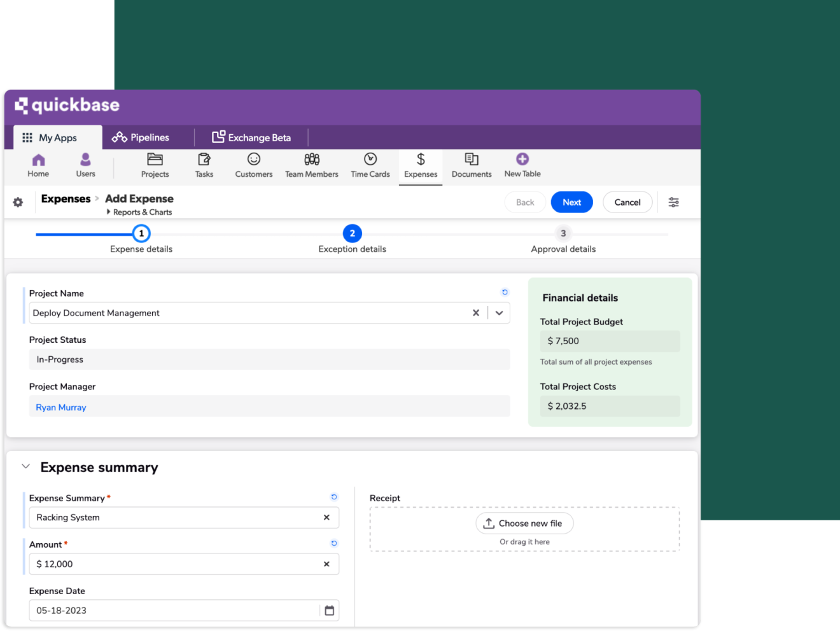Select the Time Cards clock icon
840x631 pixels.
[x=370, y=160]
